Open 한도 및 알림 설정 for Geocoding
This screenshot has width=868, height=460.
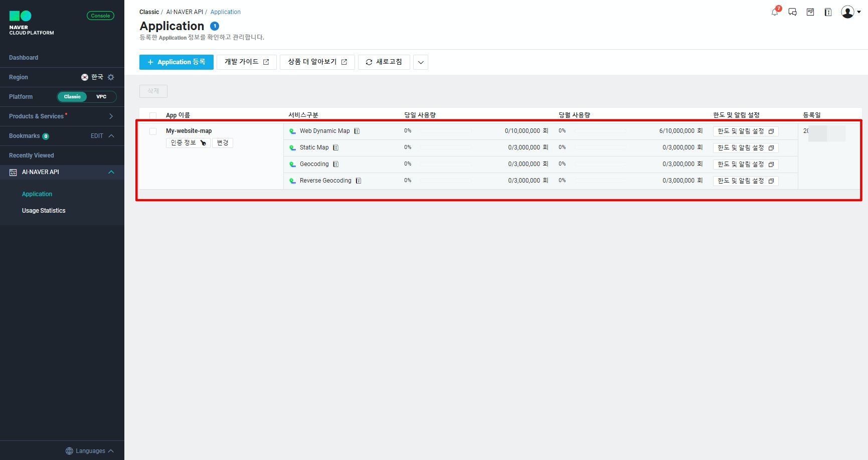(x=746, y=165)
